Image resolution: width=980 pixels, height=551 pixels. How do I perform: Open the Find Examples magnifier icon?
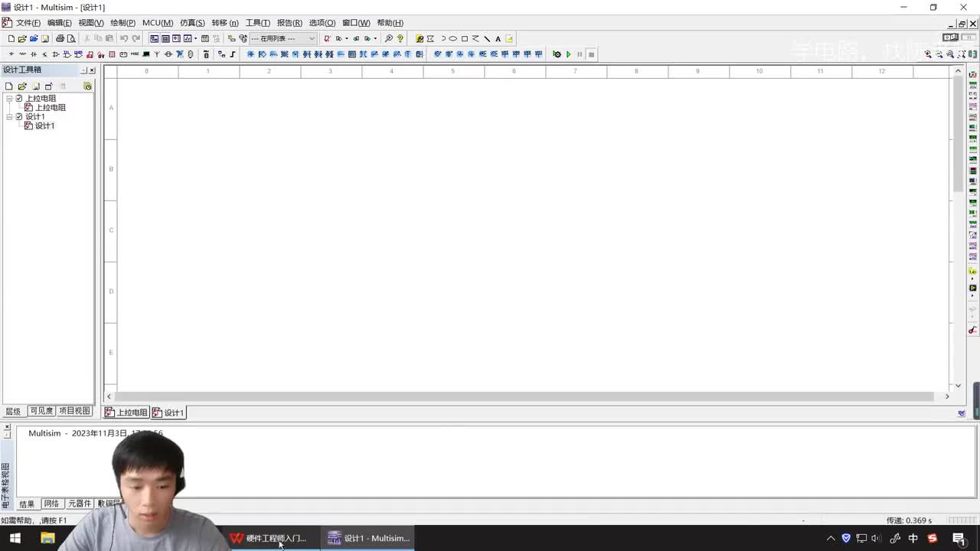point(388,38)
